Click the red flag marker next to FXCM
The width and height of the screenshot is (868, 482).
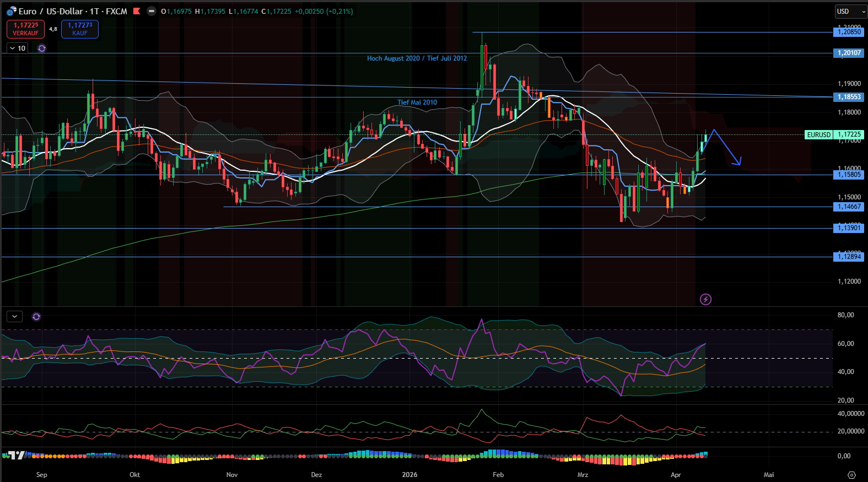coord(137,11)
